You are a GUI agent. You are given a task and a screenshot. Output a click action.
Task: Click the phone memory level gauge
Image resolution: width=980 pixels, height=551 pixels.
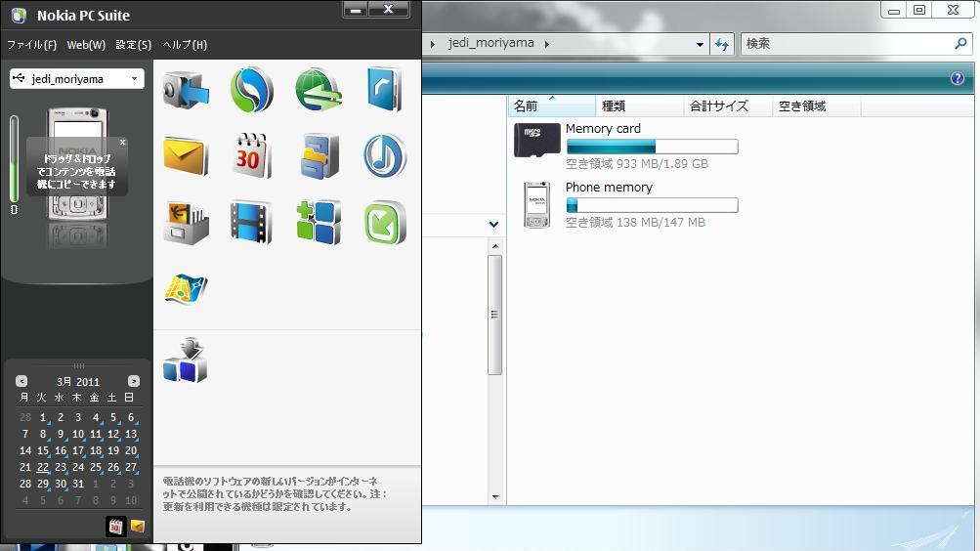pos(15,159)
